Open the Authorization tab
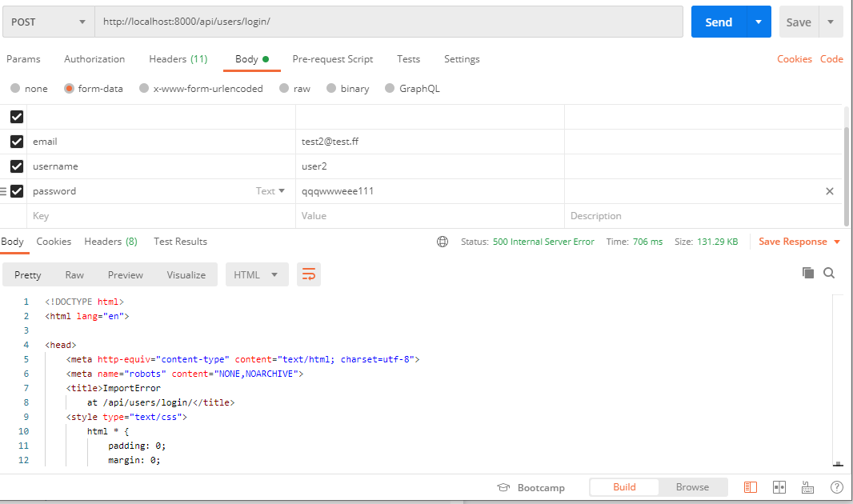853x504 pixels. point(94,58)
